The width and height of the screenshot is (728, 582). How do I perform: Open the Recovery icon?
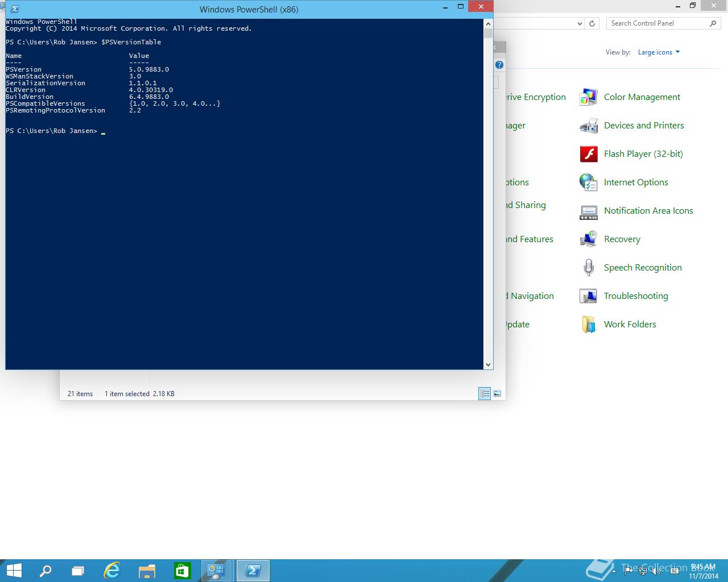coord(588,239)
